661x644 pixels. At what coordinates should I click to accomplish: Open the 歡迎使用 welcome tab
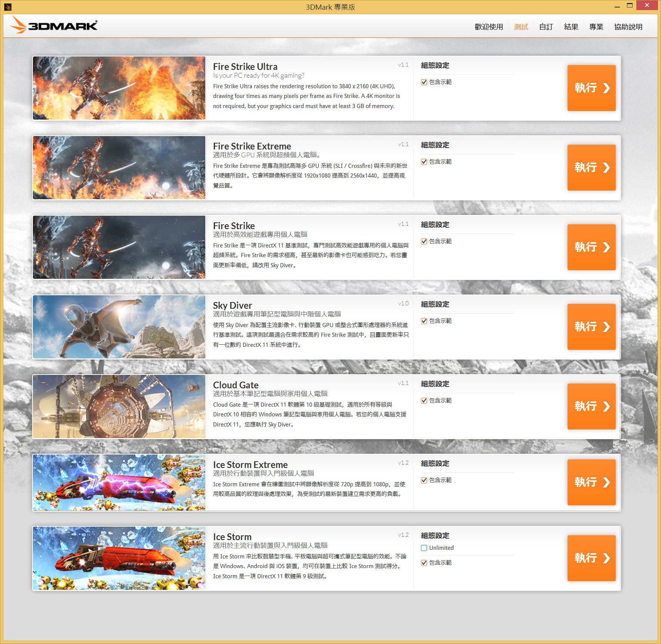pyautogui.click(x=489, y=27)
